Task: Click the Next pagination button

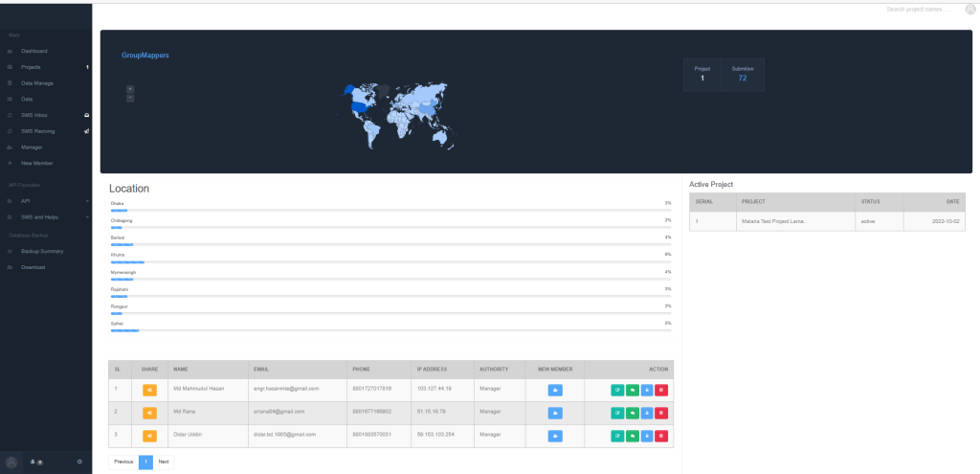Action: pyautogui.click(x=163, y=462)
